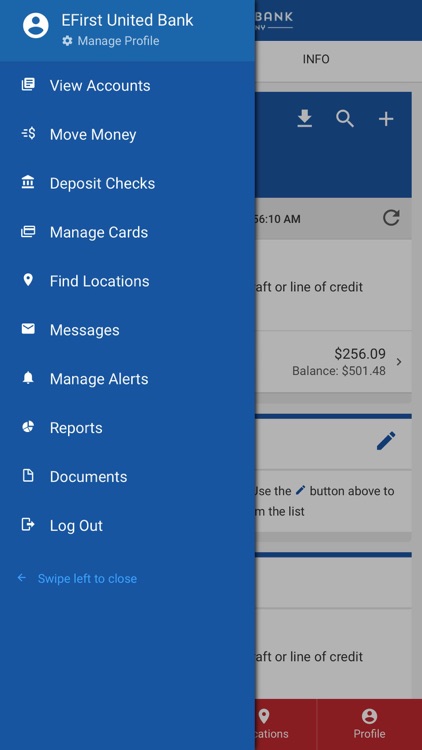Open Manage Profile gear link

click(x=111, y=41)
